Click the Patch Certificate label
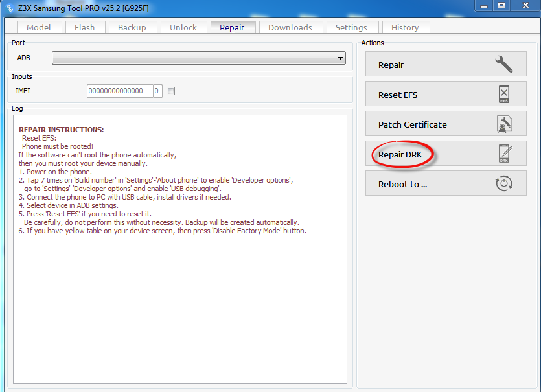 [x=412, y=124]
